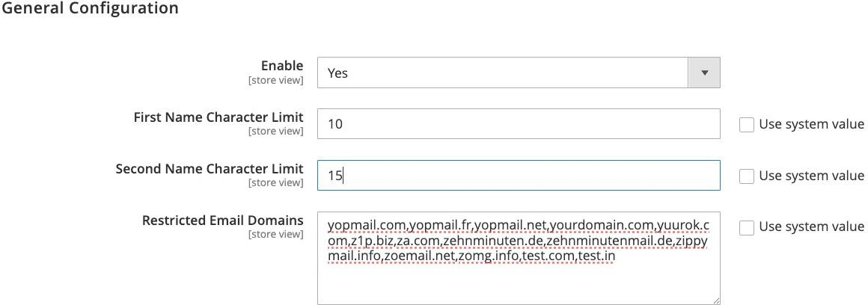Screen dimensions: 868x305
Task: Click 'Use system value' text beside Restricted Email Domains
Action: coord(811,227)
